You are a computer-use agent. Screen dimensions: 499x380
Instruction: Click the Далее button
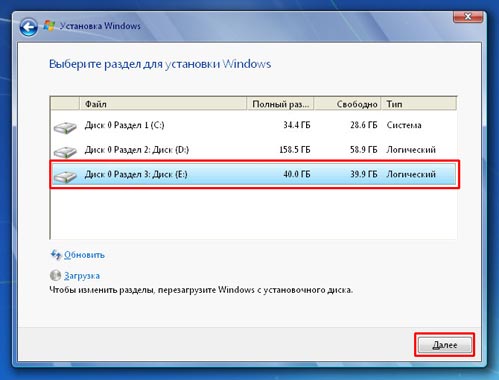(x=445, y=345)
